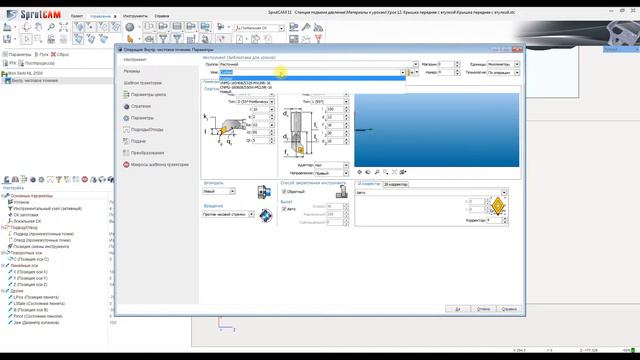Screen dimensions: 640x360
Task: Click the pan hand icon in main toolbar
Action: coord(38,27)
